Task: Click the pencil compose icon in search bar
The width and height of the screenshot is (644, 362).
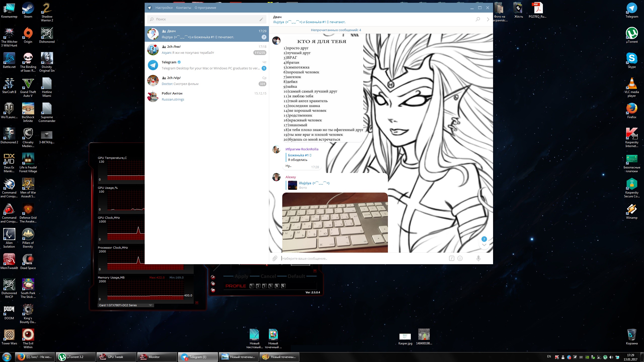Action: 261,19
